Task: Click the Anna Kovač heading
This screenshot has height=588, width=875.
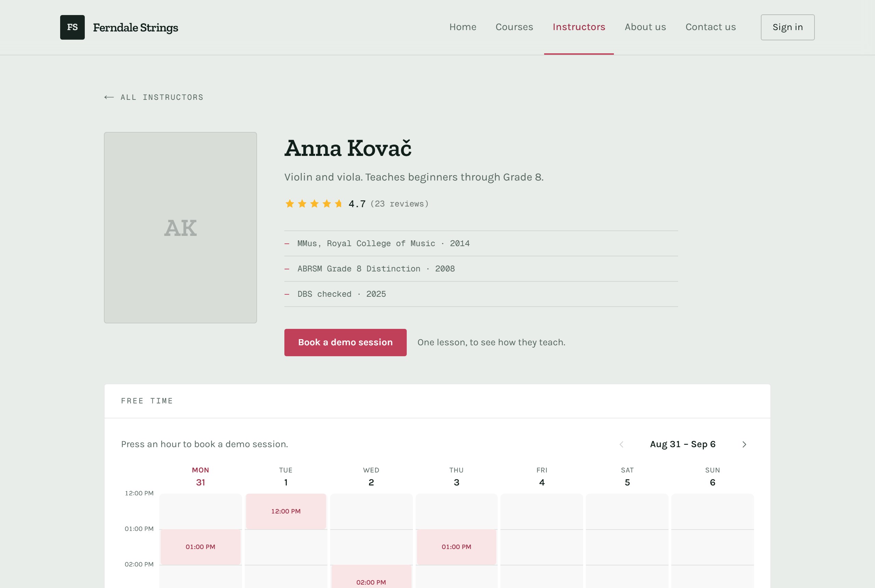Action: pos(348,148)
